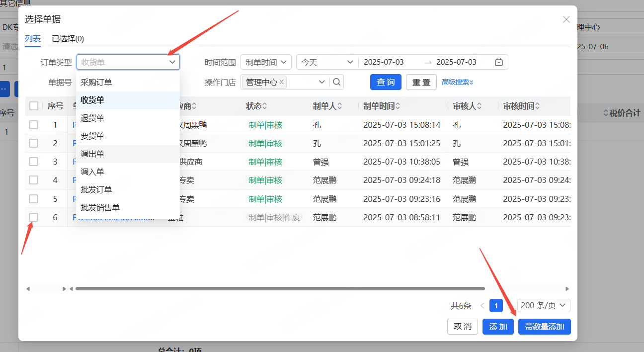Check the checkbox for row 6
Screen dimensions: 644x352
(33, 217)
